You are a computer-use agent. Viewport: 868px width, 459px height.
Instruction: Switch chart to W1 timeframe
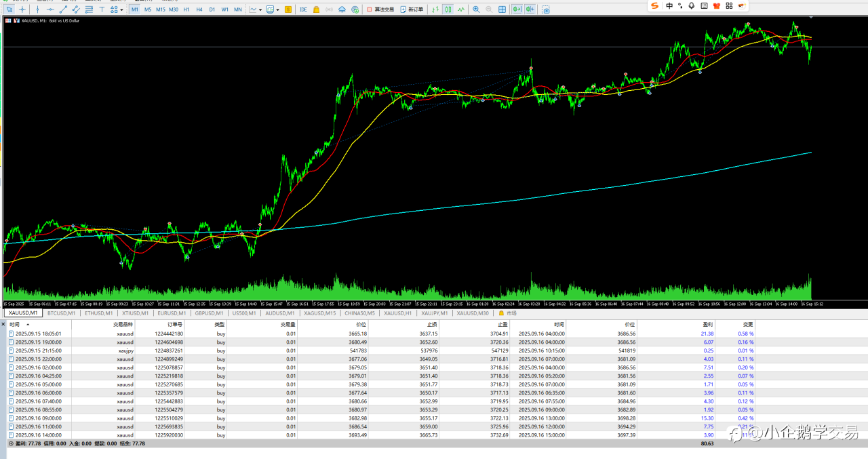[225, 9]
